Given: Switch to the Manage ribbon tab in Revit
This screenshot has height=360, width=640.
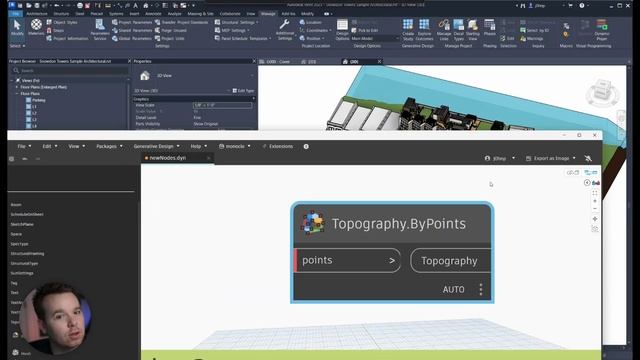Looking at the screenshot, I should click(x=268, y=13).
